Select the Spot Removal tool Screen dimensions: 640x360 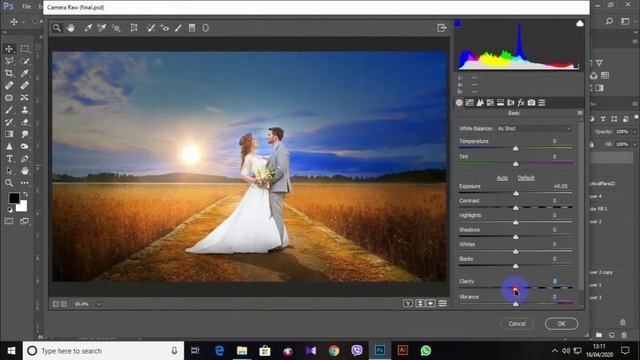[151, 28]
